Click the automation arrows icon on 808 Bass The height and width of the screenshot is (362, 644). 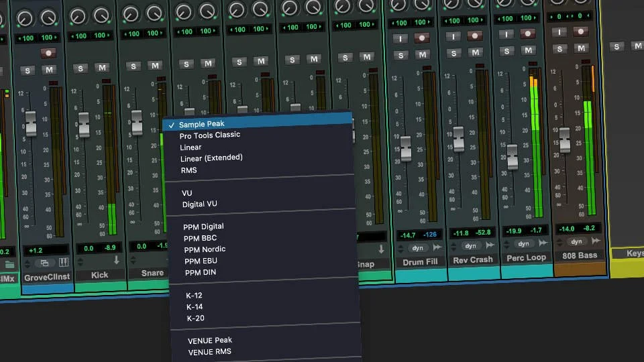point(596,241)
